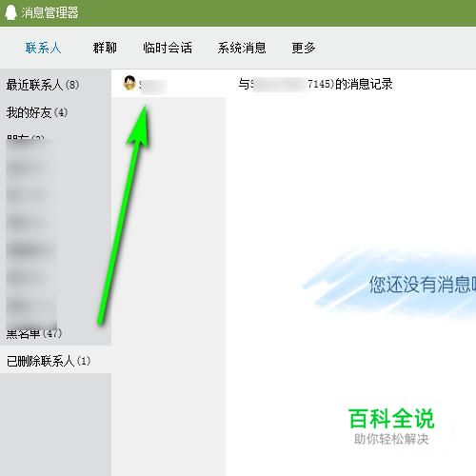Click the 的消息记录 header text
Screen dimensions: 476x476
coord(364,84)
